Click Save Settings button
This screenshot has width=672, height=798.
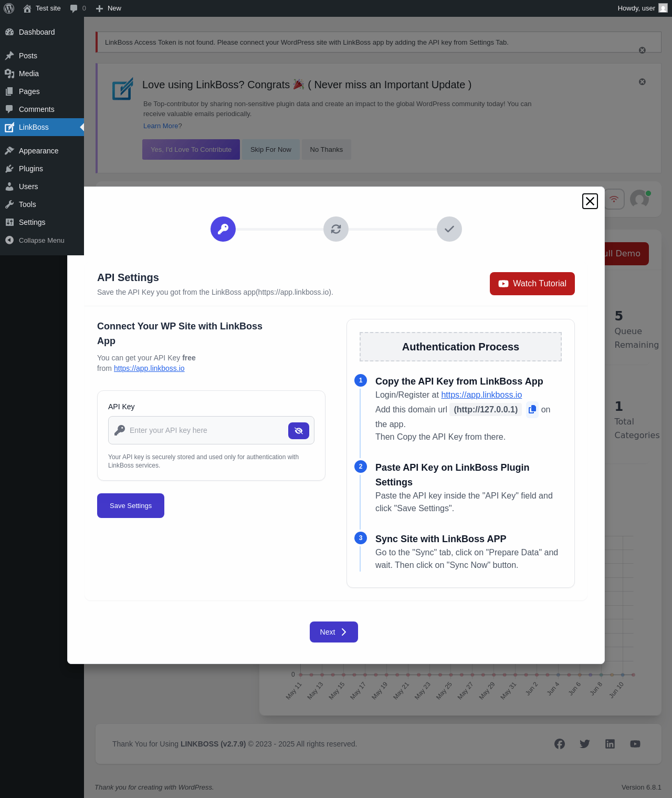pyautogui.click(x=131, y=505)
